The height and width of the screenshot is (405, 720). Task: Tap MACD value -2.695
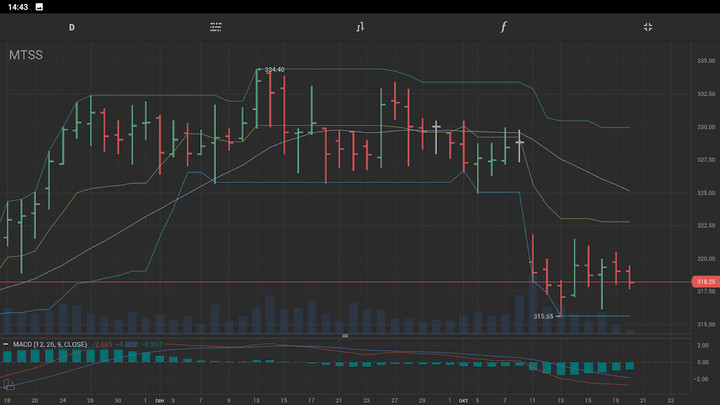(102, 344)
